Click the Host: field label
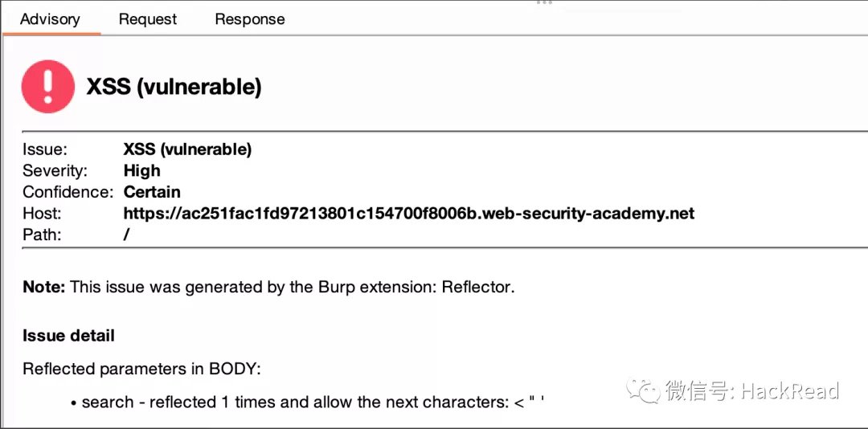Image resolution: width=868 pixels, height=429 pixels. [x=42, y=214]
